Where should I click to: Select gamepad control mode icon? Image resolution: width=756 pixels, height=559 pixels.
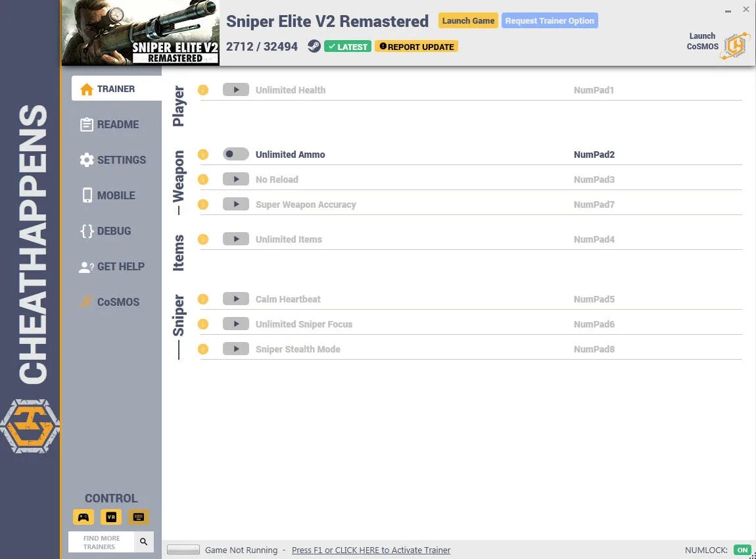(x=83, y=517)
